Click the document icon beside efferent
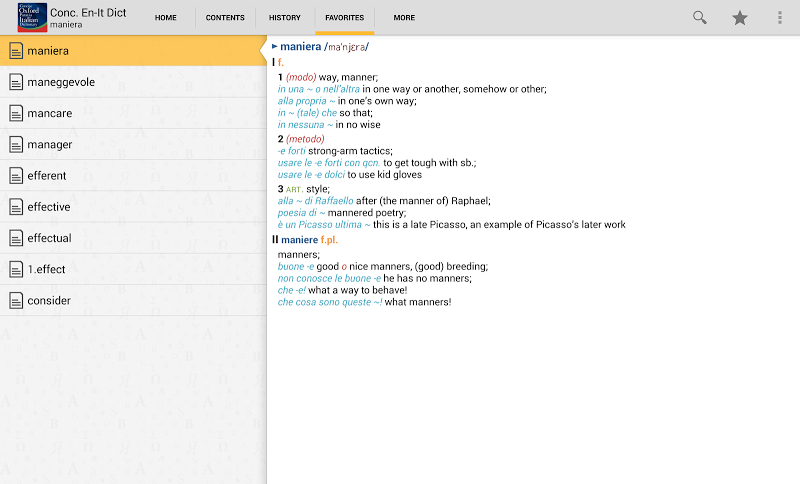Screen dimensions: 800x484 coord(15,176)
